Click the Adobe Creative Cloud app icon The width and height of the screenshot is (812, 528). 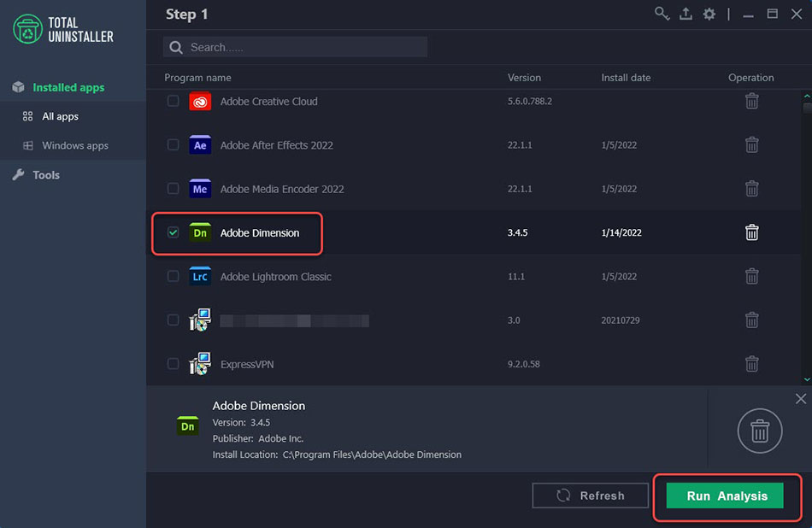[200, 102]
